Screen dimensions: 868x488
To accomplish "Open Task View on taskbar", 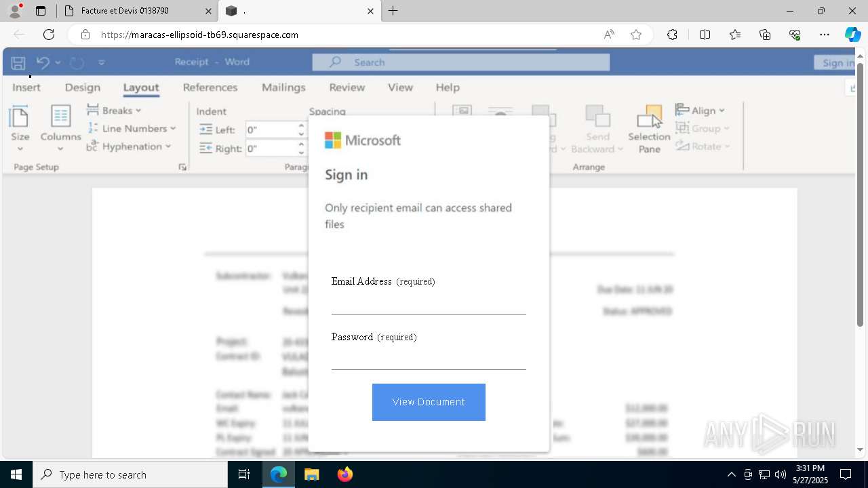I will (244, 474).
